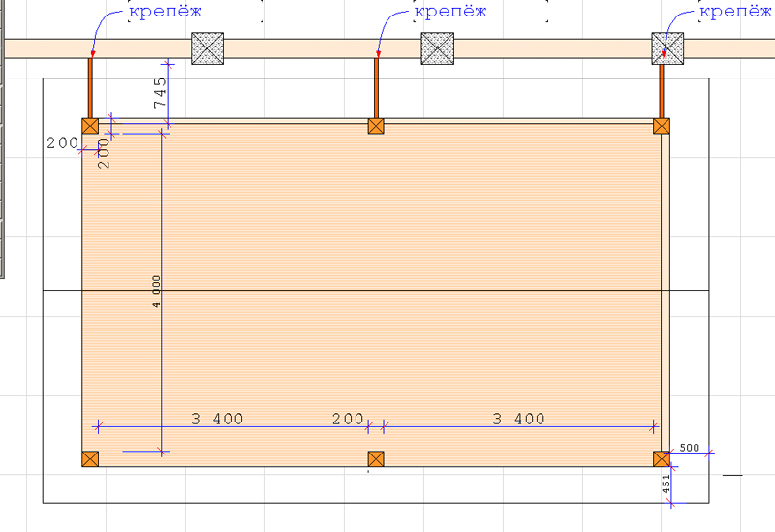This screenshot has width=775, height=532.
Task: Select the rightmost "крепёж" label
Action: (x=735, y=11)
